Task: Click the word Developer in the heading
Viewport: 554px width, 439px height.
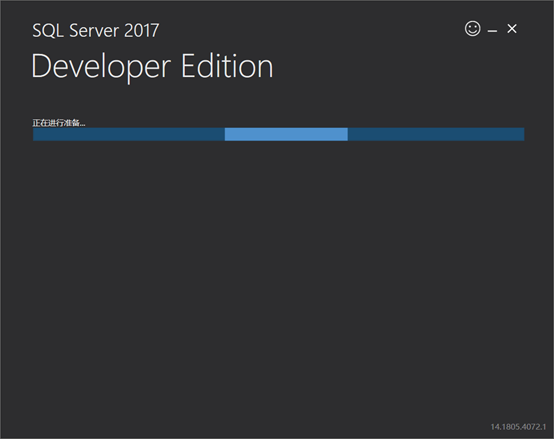Action: 101,67
